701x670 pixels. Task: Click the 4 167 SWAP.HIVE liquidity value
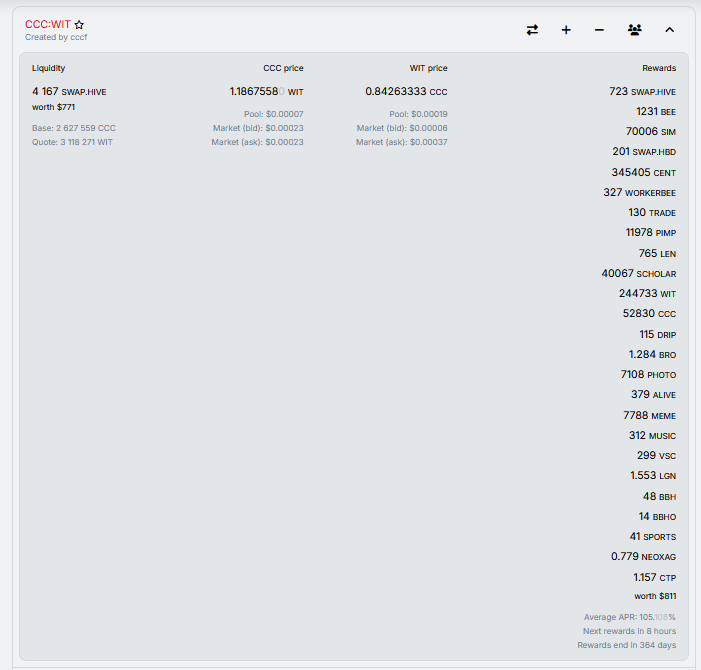tap(69, 91)
